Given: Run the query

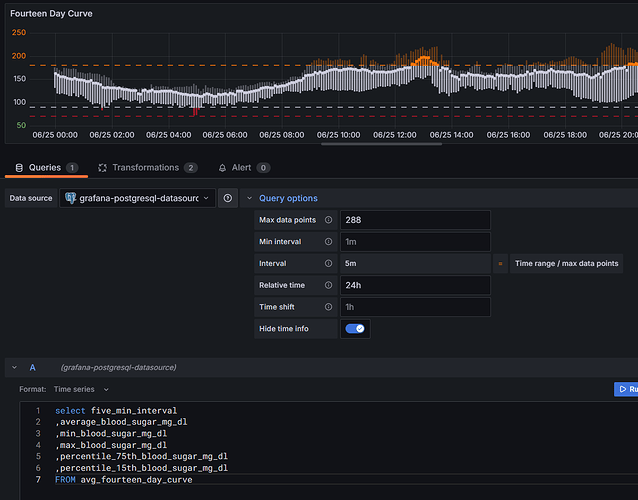Looking at the screenshot, I should point(626,389).
